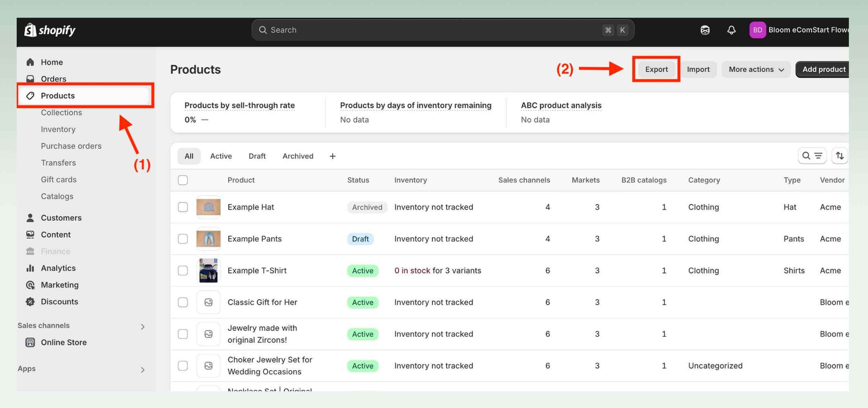Click the Content icon in sidebar

click(30, 235)
